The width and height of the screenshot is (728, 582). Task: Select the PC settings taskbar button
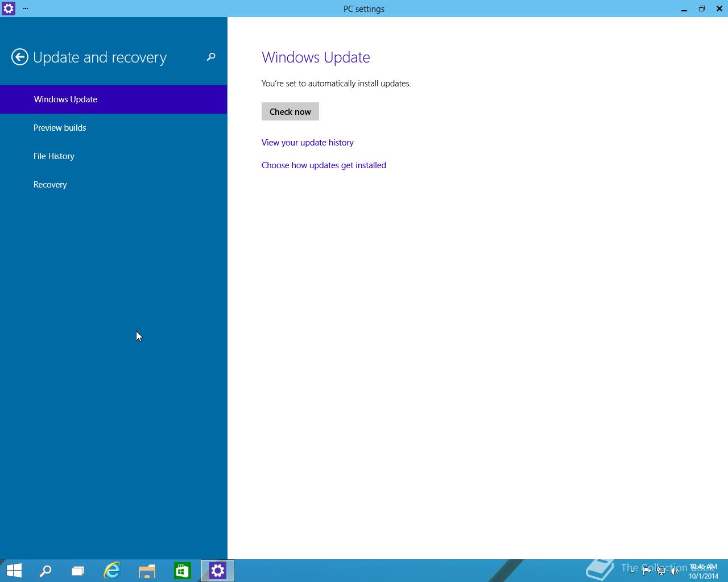[218, 571]
